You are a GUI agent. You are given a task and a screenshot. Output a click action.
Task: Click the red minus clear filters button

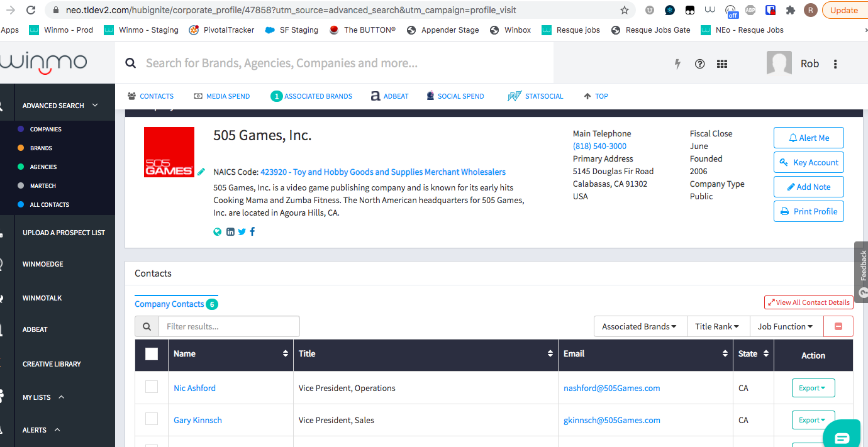(x=838, y=326)
